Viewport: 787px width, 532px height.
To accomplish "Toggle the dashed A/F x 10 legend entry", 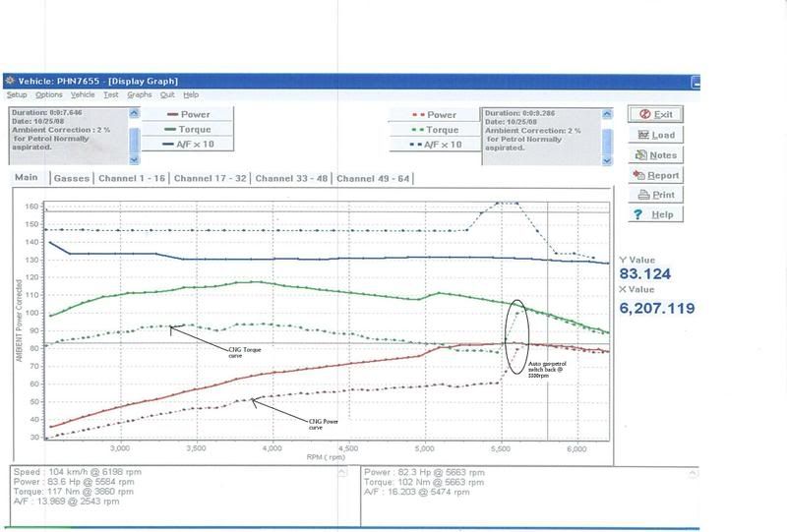I will point(434,145).
